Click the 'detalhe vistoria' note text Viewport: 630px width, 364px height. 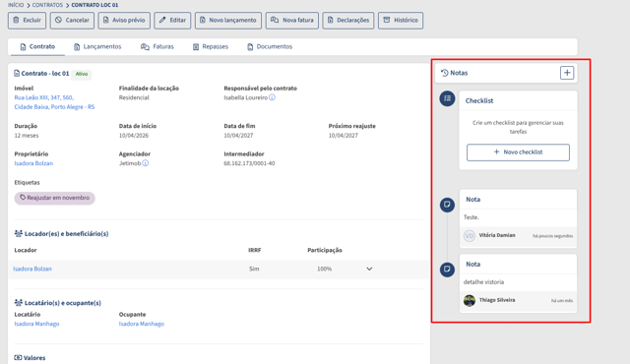click(483, 282)
